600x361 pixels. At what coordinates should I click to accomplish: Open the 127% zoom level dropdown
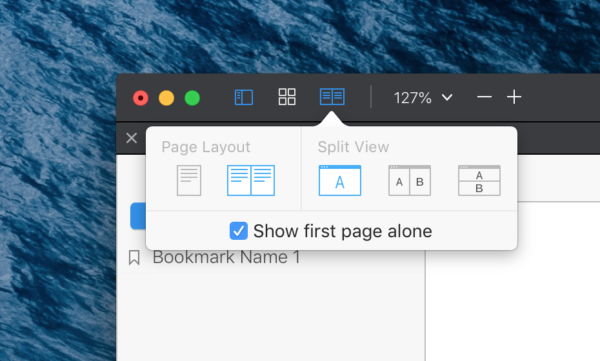423,98
